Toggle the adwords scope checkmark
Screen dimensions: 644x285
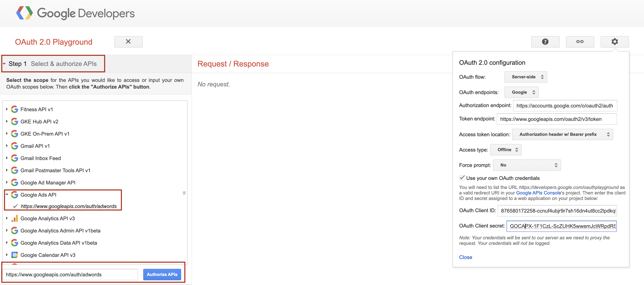coord(16,206)
